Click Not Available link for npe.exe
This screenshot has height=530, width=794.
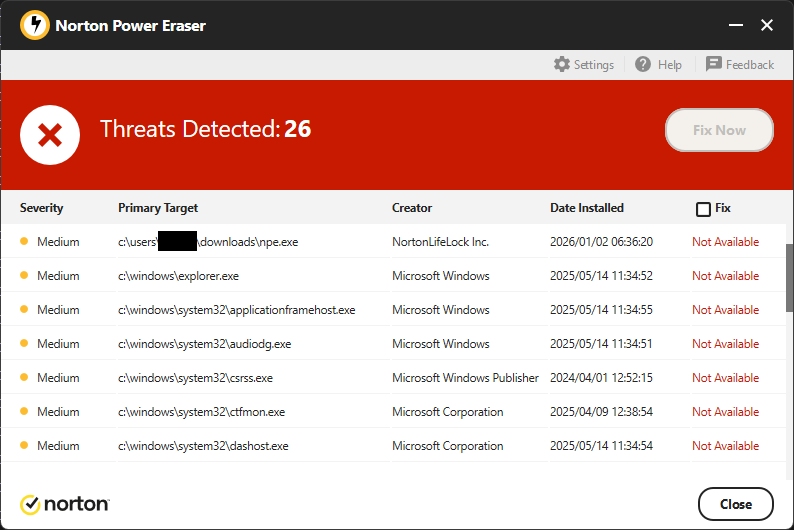pos(725,242)
